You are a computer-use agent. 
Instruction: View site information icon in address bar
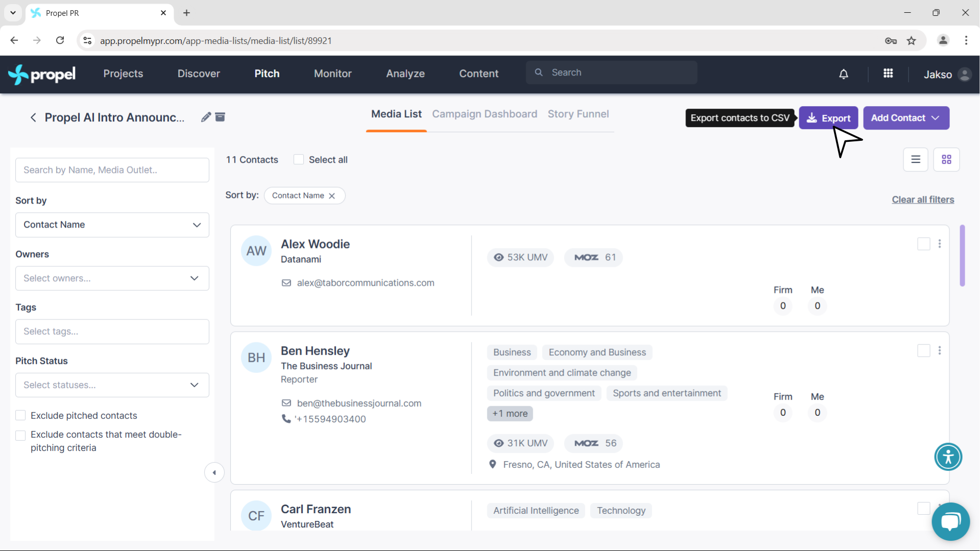pos(88,41)
